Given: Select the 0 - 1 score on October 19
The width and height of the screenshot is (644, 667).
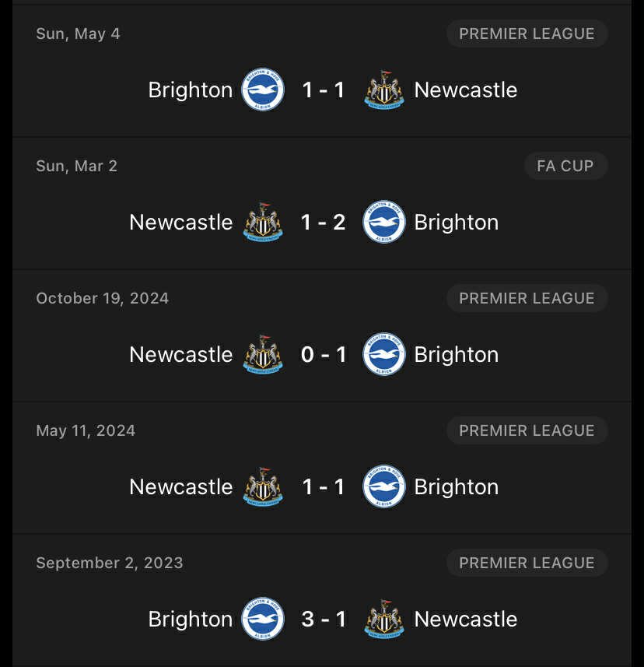Looking at the screenshot, I should tap(324, 354).
